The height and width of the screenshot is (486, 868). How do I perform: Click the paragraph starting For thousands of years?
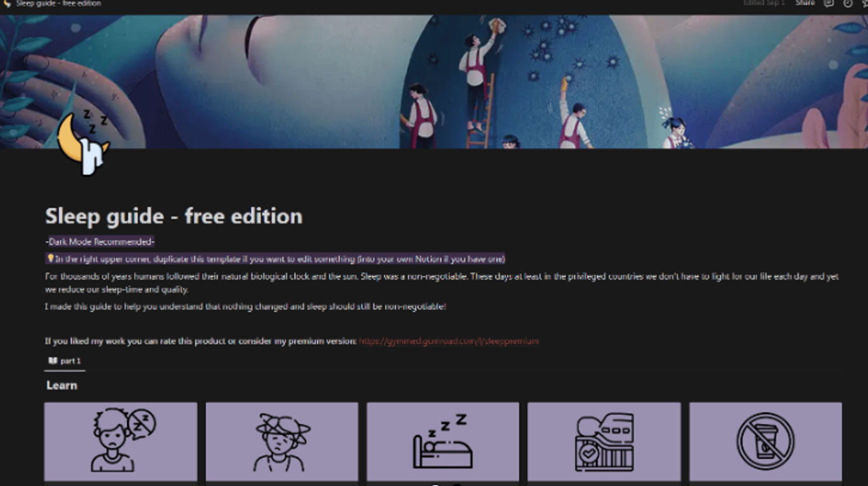coord(442,283)
